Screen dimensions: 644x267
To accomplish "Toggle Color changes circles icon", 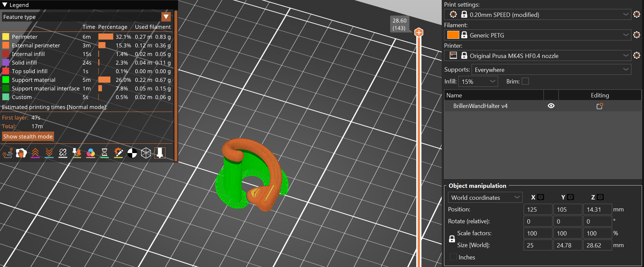I will pos(91,153).
